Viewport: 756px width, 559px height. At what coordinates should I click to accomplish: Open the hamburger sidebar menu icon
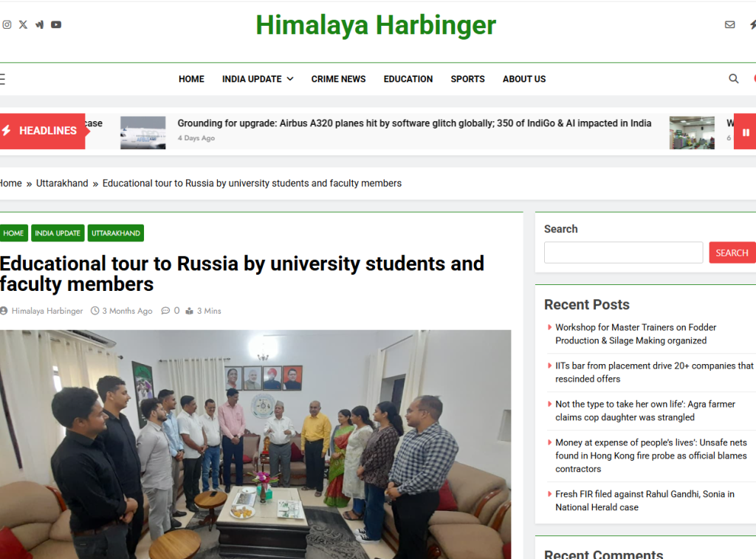2,79
